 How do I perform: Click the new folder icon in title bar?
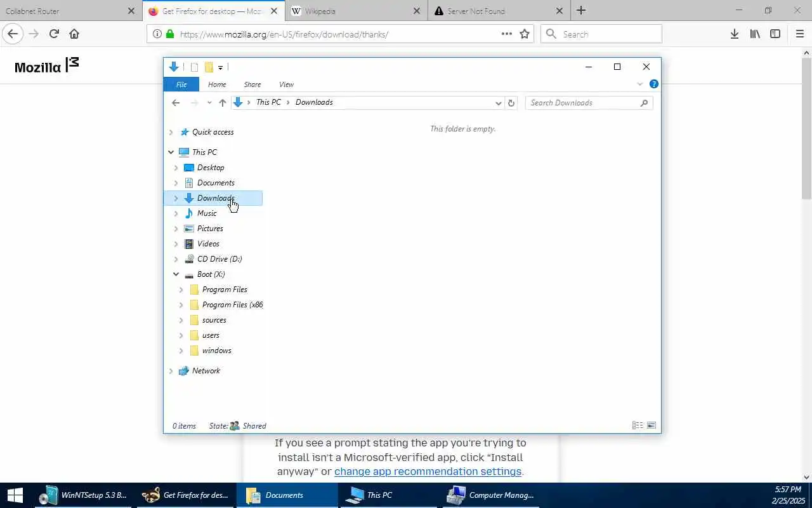(208, 67)
